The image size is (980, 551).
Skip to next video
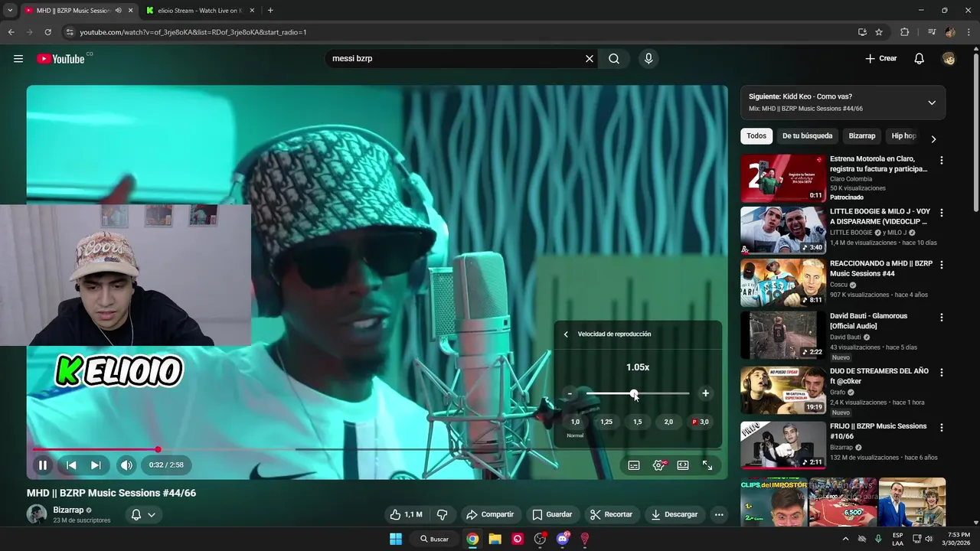pyautogui.click(x=96, y=465)
